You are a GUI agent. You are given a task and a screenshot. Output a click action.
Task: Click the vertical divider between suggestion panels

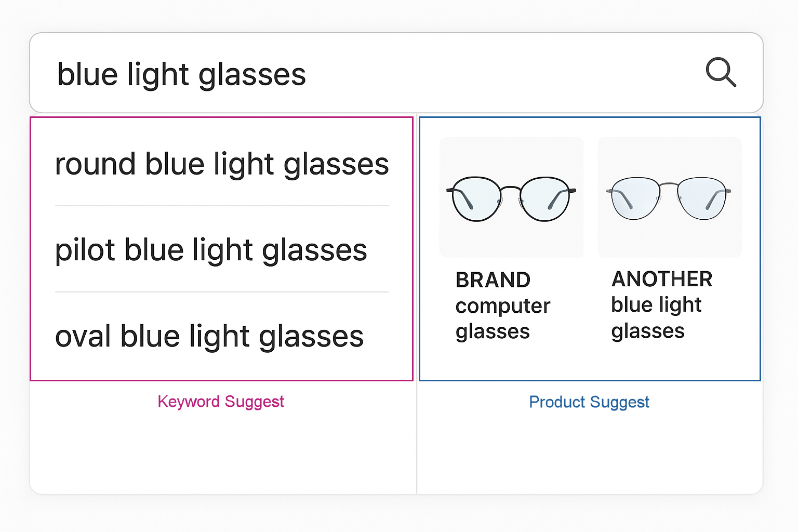[417, 304]
